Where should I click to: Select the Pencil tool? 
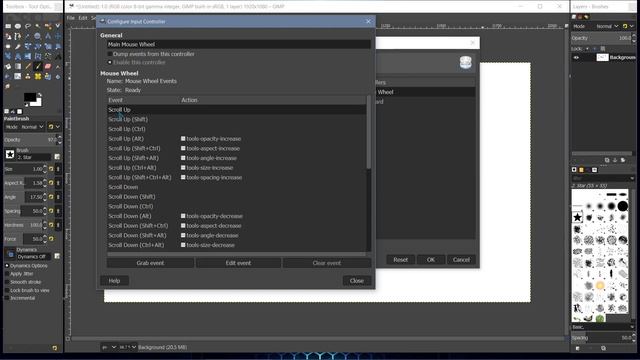pyautogui.click(x=28, y=66)
